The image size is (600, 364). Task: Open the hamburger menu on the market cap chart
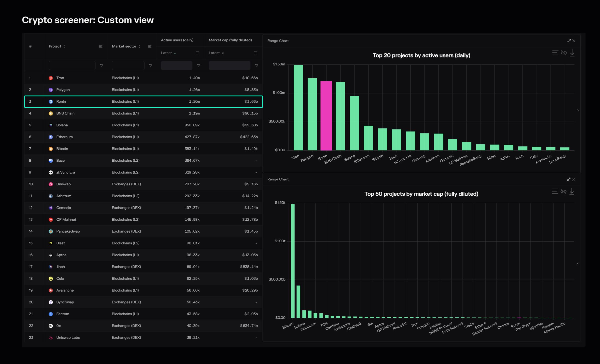555,191
